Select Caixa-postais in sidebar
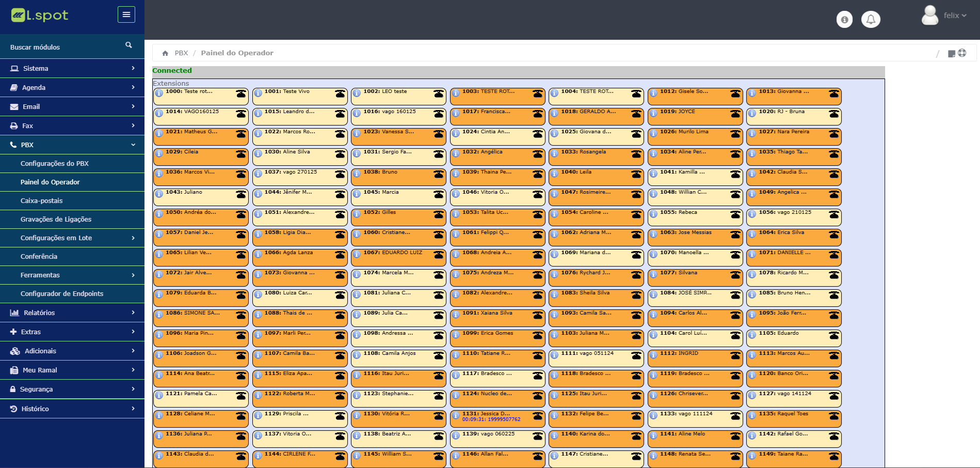The height and width of the screenshot is (468, 980). (x=41, y=200)
